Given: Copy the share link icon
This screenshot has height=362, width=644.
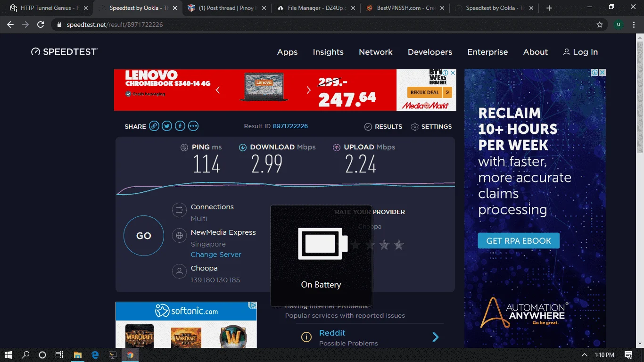Looking at the screenshot, I should [154, 126].
